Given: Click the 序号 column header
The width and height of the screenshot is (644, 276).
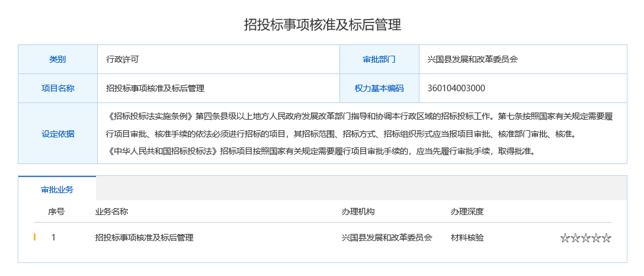Looking at the screenshot, I should click(x=56, y=212).
